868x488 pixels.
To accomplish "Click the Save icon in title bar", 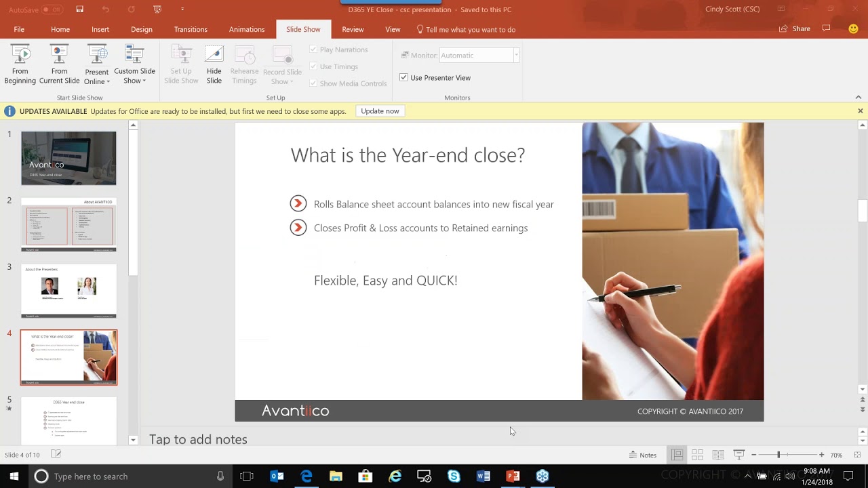I will (80, 9).
